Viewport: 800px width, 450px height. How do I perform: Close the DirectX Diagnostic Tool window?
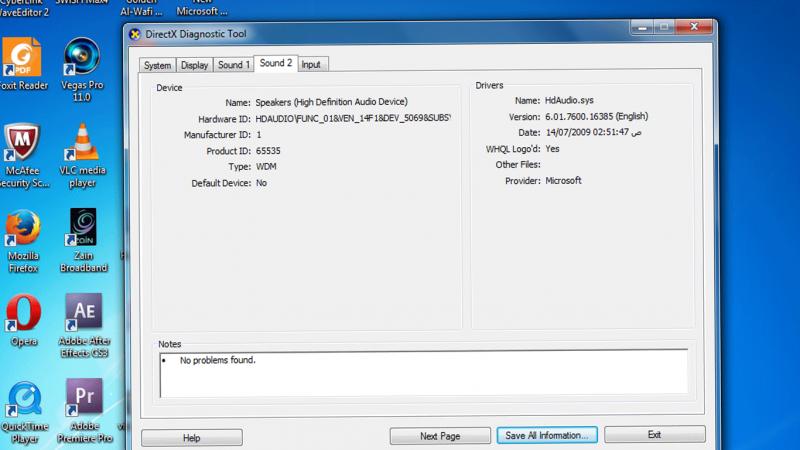694,27
